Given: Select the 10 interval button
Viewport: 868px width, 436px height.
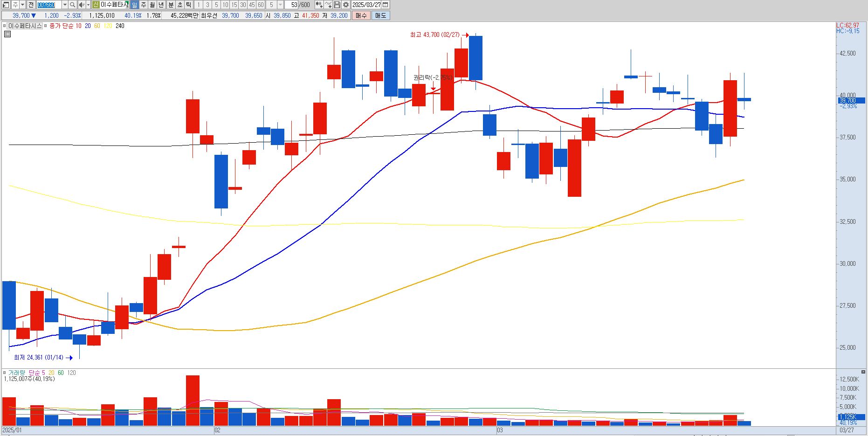Looking at the screenshot, I should 225,5.
